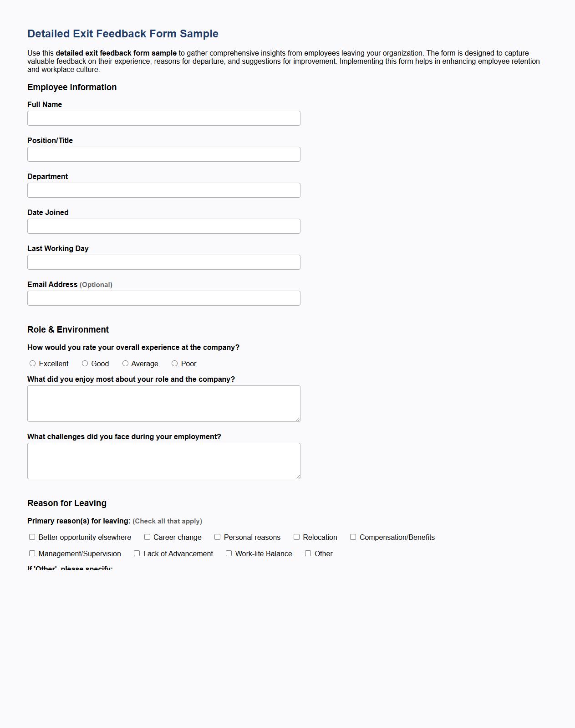This screenshot has height=728, width=575.
Task: Check the Other reason checkbox
Action: (308, 553)
